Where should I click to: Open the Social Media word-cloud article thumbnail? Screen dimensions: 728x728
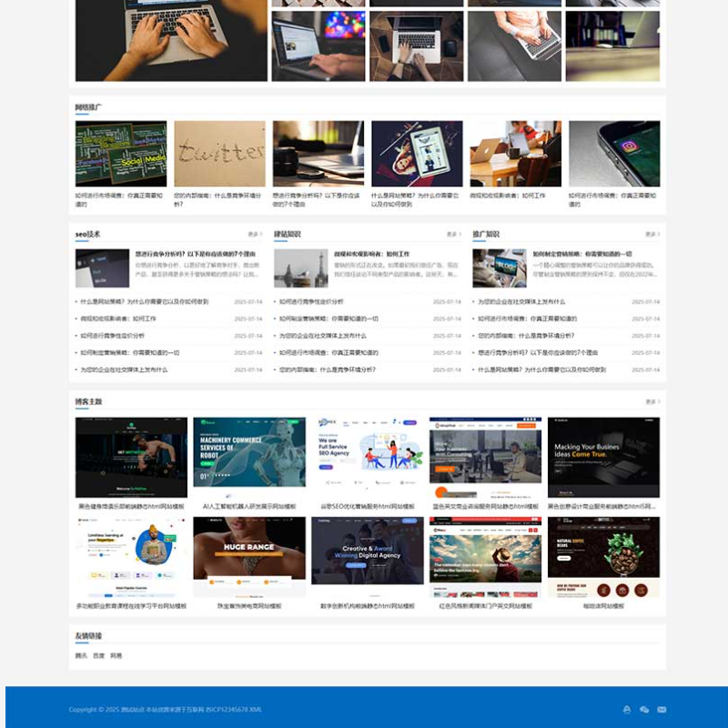[x=121, y=154]
